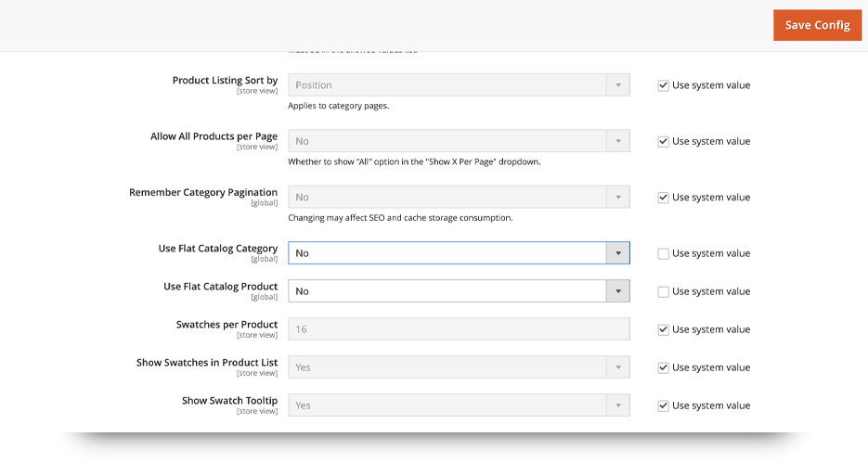Open the Product Listing Sort by dropdown
Image resolution: width=868 pixels, height=463 pixels.
click(x=459, y=85)
